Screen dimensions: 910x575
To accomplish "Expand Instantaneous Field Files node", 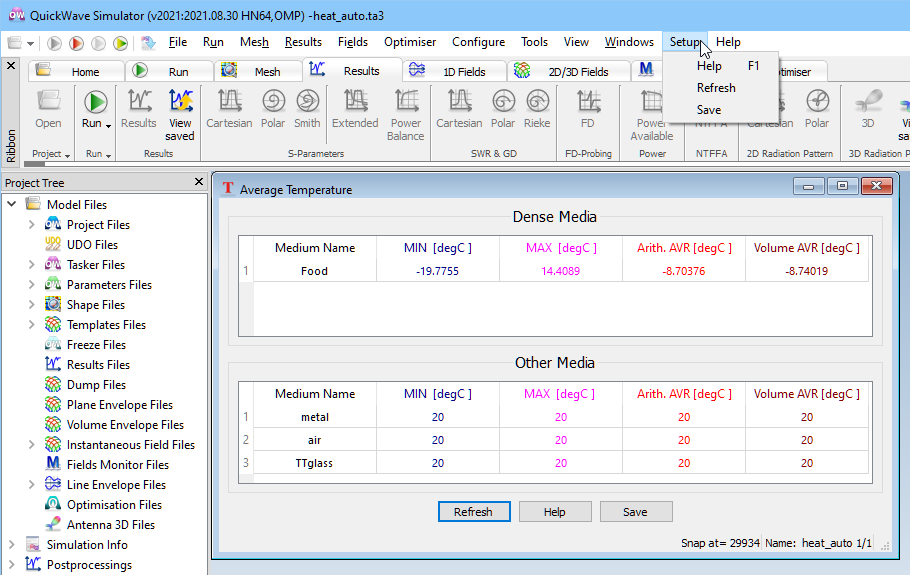I will (32, 444).
